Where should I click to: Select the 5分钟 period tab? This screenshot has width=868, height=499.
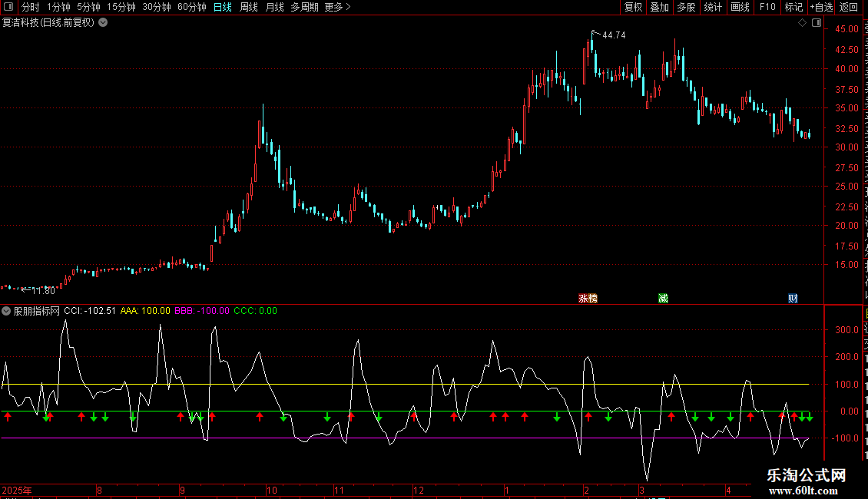point(88,7)
